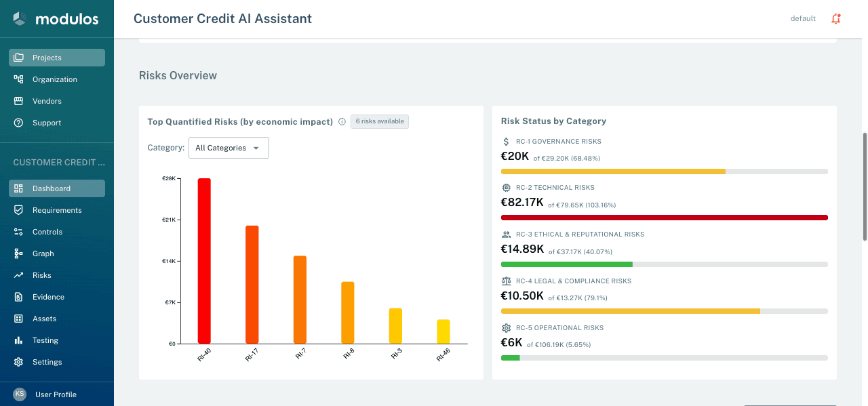Click the notification bell icon
The image size is (868, 406).
tap(836, 18)
